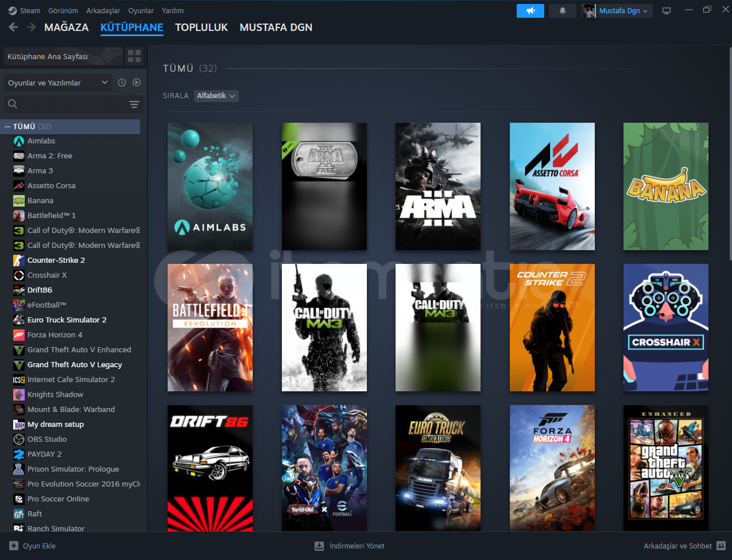
Task: Open the notifications bell
Action: [562, 11]
